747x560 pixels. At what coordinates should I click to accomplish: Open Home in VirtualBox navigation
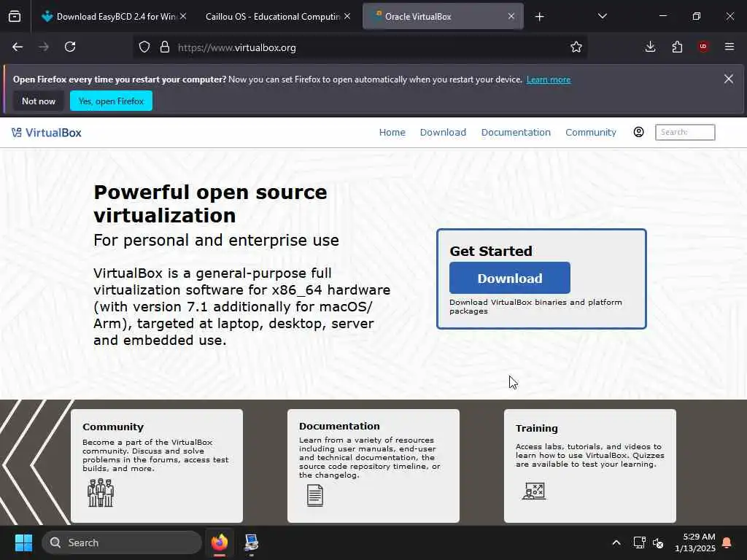pyautogui.click(x=392, y=133)
